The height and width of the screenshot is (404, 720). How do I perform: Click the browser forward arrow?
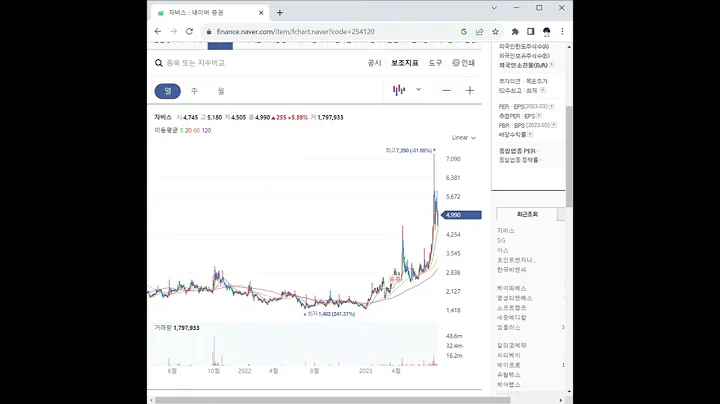click(x=174, y=31)
